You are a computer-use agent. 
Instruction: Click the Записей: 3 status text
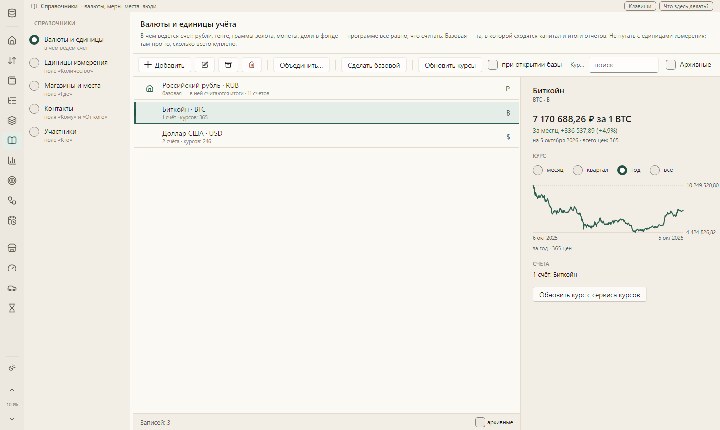click(x=155, y=422)
